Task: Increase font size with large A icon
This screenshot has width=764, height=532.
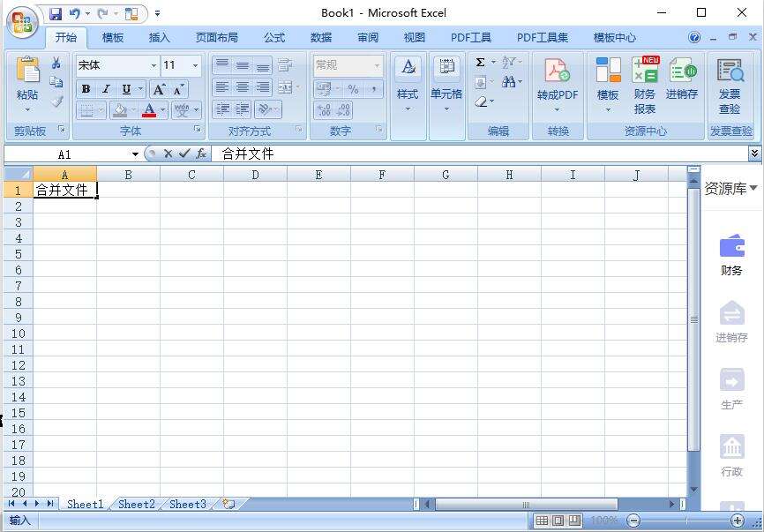Action: [x=159, y=90]
